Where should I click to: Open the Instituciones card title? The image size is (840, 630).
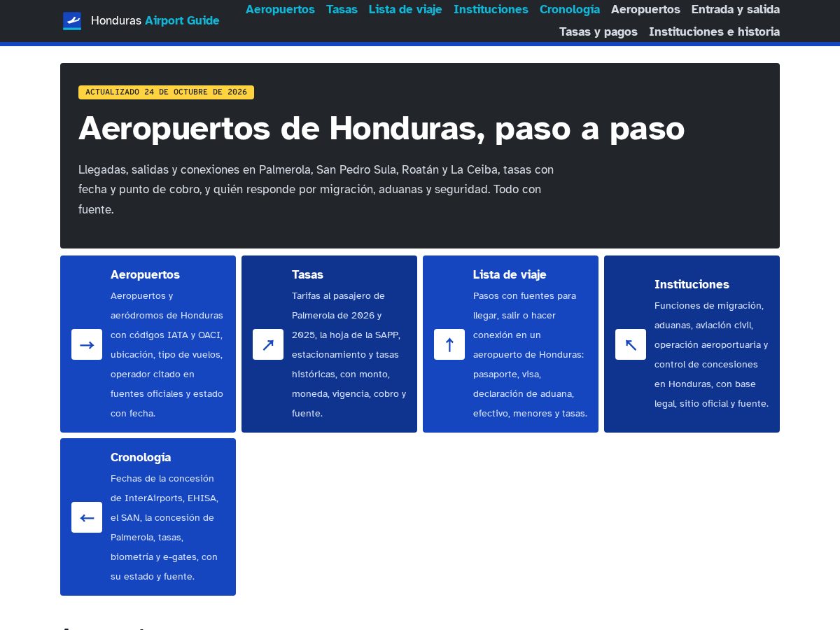click(692, 284)
